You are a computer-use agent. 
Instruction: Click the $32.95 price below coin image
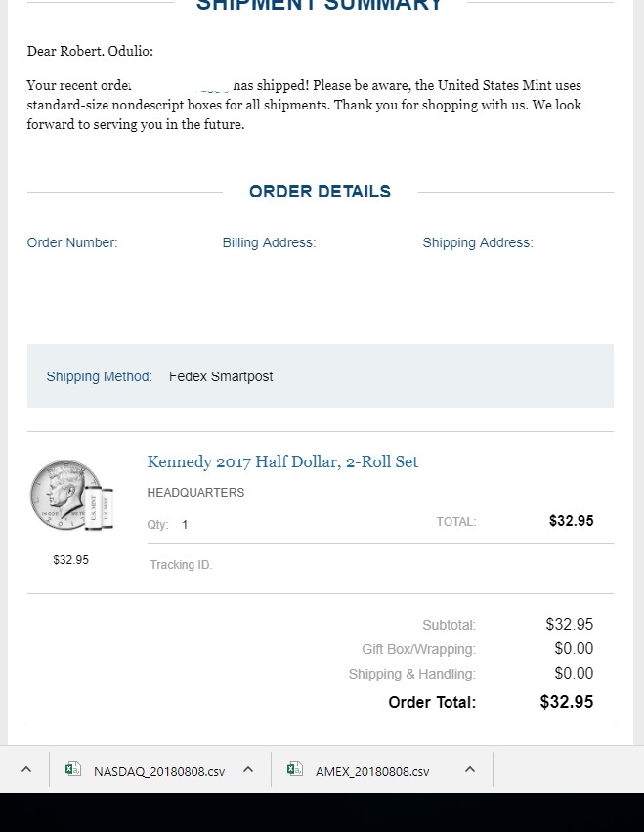[71, 560]
